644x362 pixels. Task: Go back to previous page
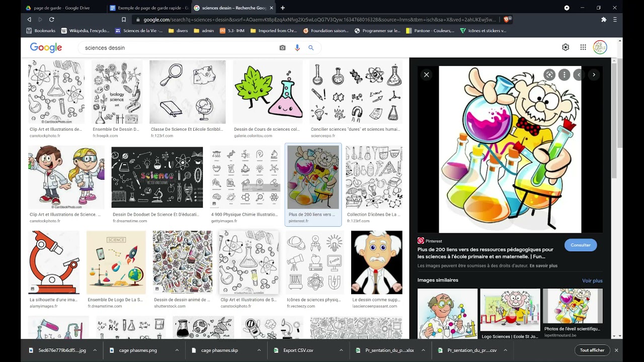tap(29, 20)
